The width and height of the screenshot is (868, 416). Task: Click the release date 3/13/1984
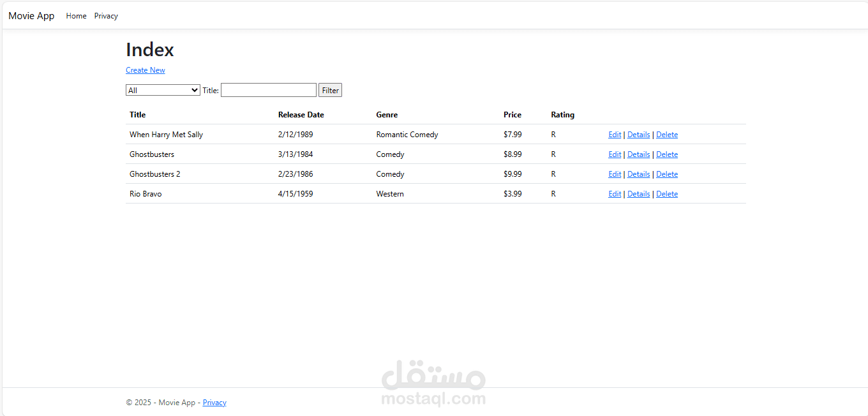(296, 154)
